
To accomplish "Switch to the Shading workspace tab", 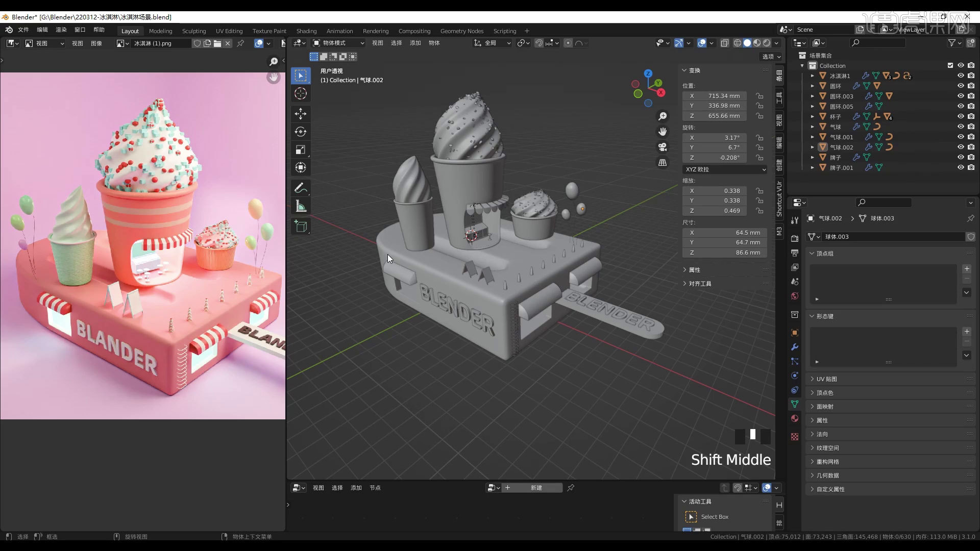I will click(306, 31).
